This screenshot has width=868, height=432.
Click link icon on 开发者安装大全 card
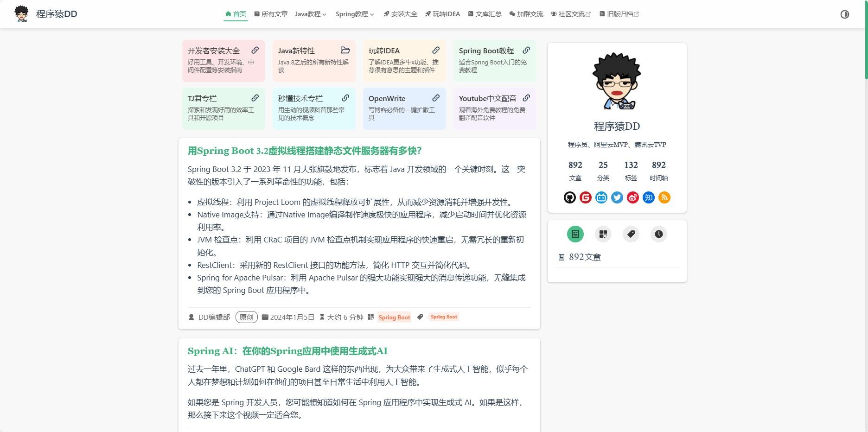tap(255, 50)
